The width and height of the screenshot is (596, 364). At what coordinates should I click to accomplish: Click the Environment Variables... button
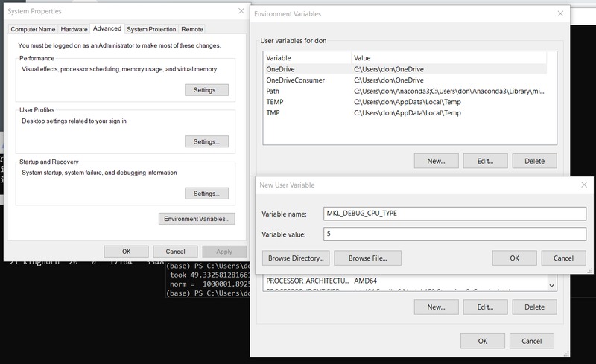click(197, 219)
